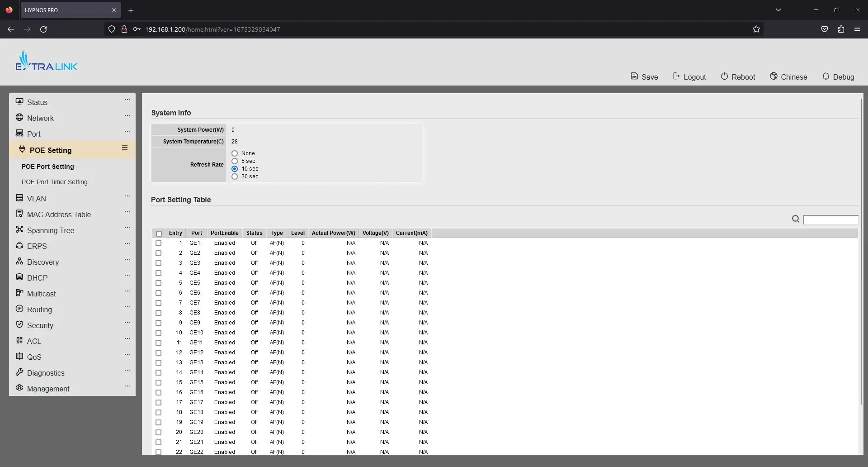Viewport: 868px width, 467px height.
Task: Switch interface language to Chinese
Action: click(x=788, y=76)
